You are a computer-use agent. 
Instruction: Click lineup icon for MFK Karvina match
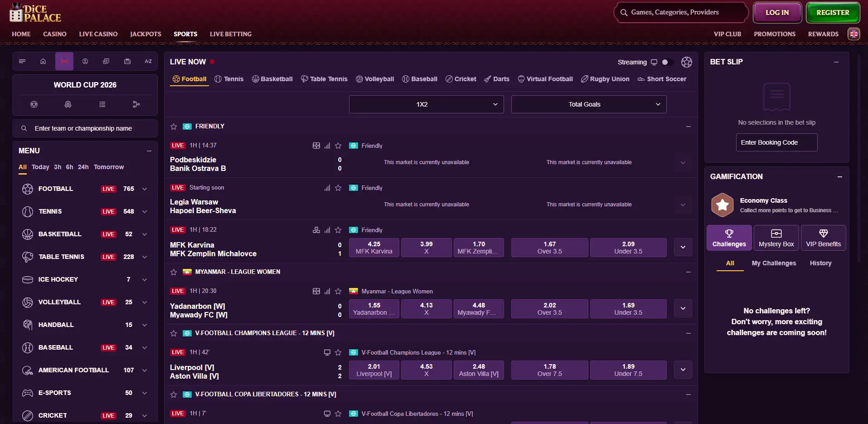pos(316,230)
